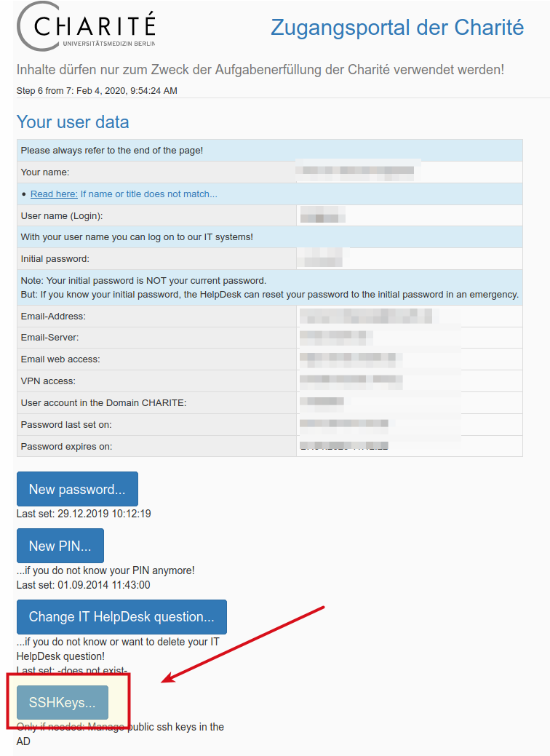Click the 'Your user data' heading

tap(73, 122)
